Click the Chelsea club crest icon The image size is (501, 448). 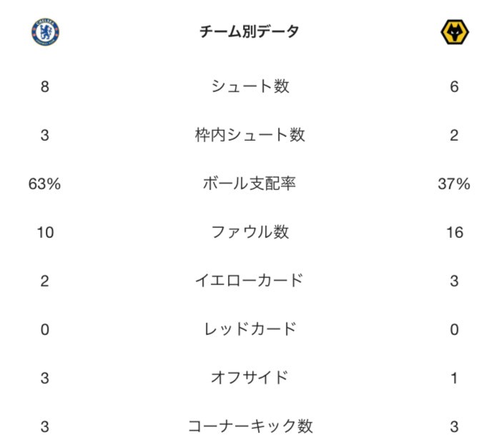click(45, 32)
